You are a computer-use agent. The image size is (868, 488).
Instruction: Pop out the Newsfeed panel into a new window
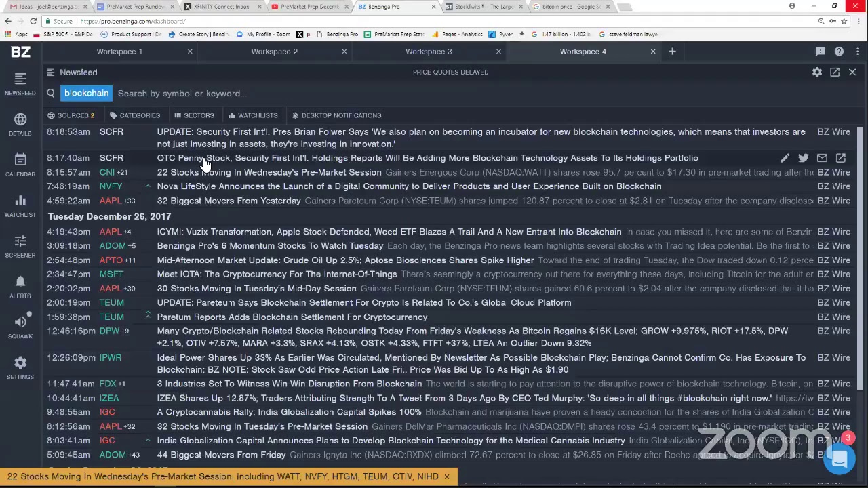pyautogui.click(x=835, y=72)
